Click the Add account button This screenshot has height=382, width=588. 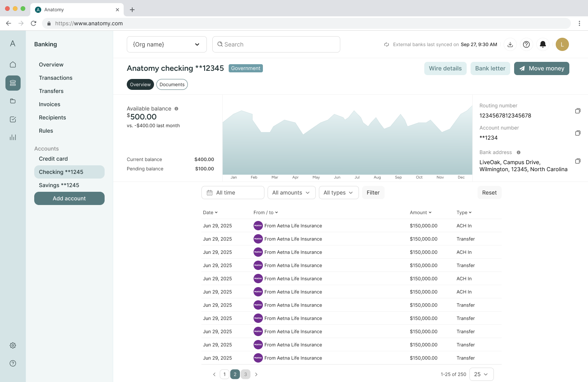pyautogui.click(x=69, y=198)
